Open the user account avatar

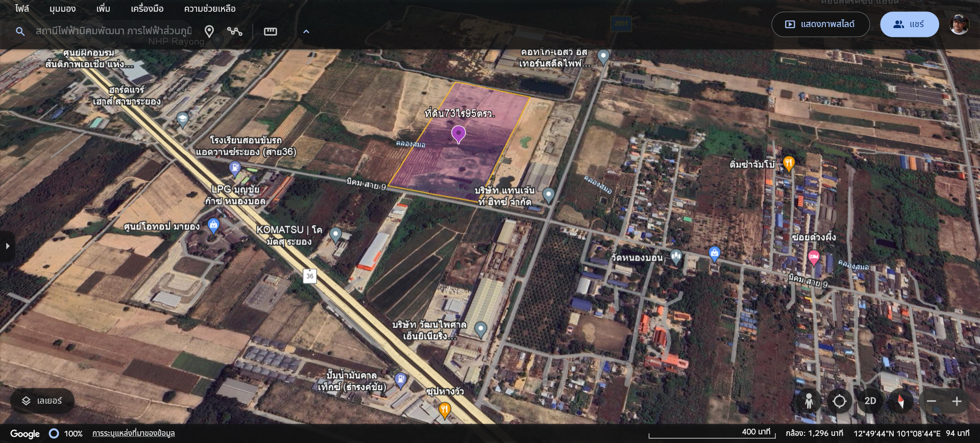point(960,24)
